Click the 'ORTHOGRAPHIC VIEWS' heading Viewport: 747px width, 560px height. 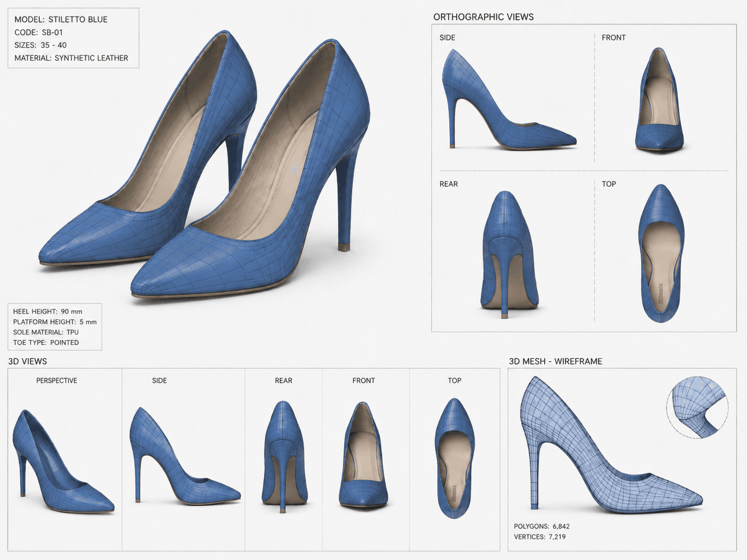pos(483,17)
